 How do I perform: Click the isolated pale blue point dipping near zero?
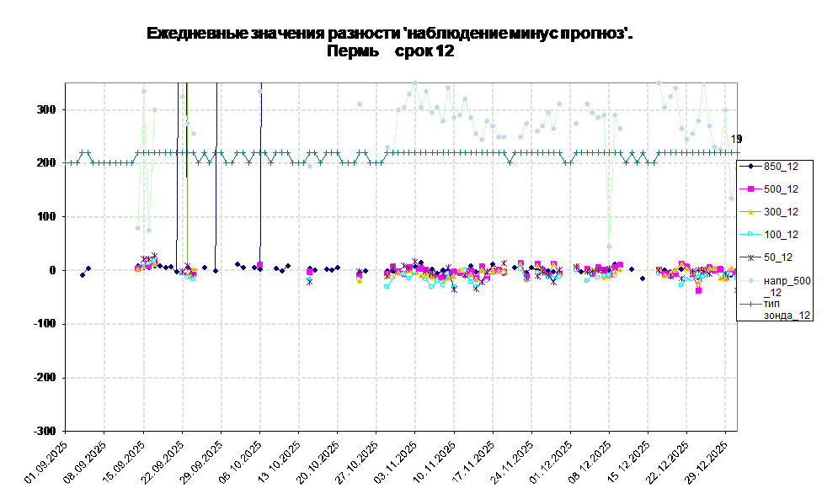pos(608,247)
